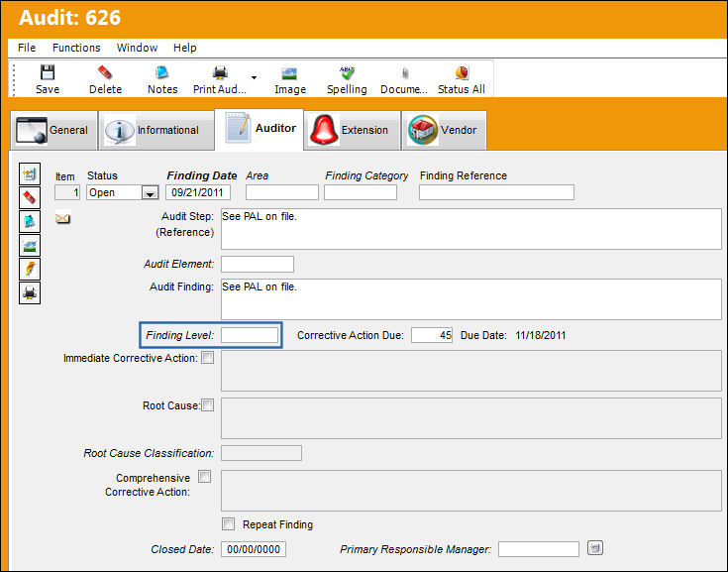Click the Finding Reference input field
728x572 pixels.
pos(496,192)
